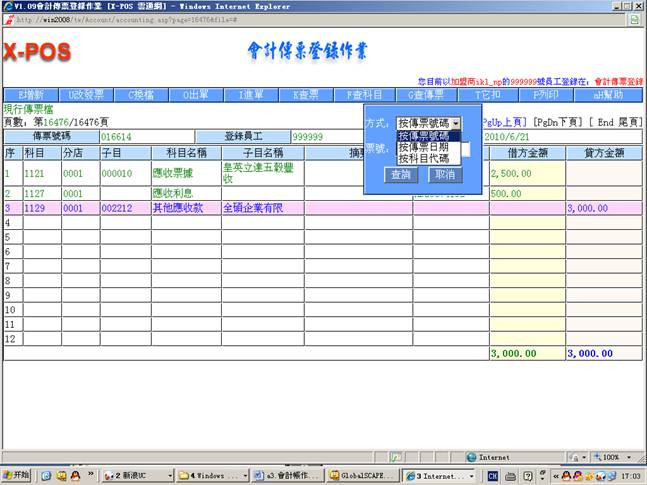The width and height of the screenshot is (647, 485).
Task: Click the yellow 借方金額 cell in row 4
Action: [527, 223]
